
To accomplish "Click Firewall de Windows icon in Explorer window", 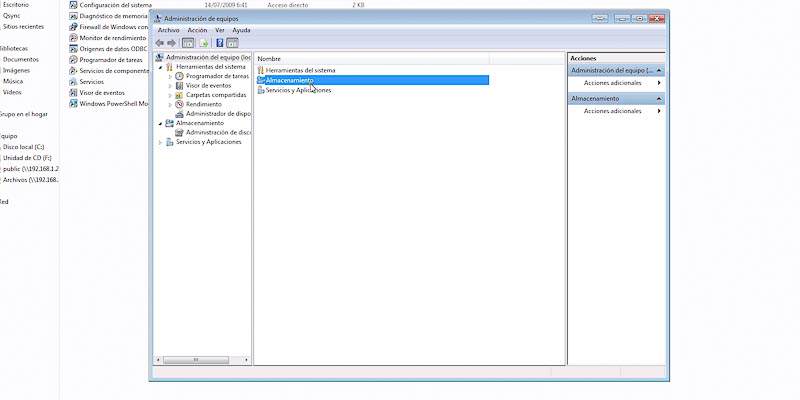I will [x=73, y=27].
